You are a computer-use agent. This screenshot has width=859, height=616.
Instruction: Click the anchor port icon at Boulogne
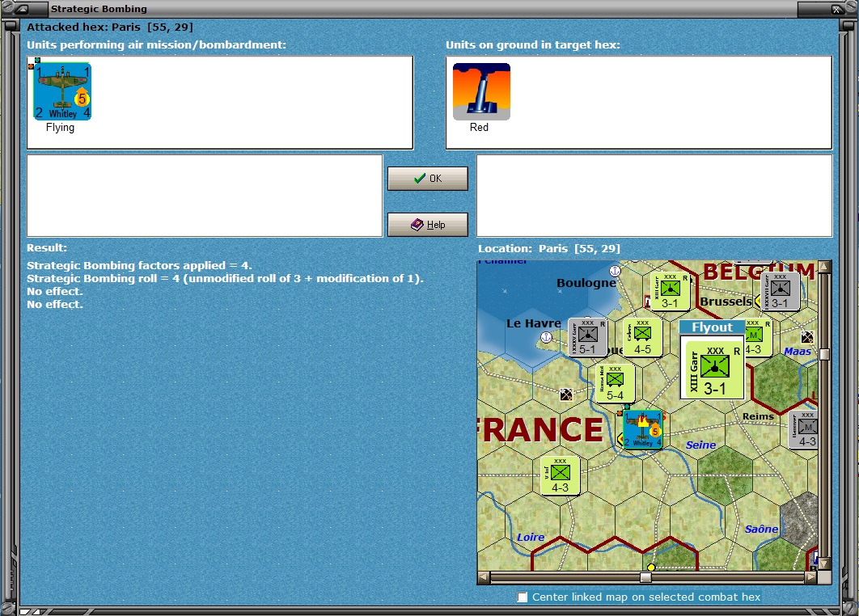pyautogui.click(x=616, y=271)
